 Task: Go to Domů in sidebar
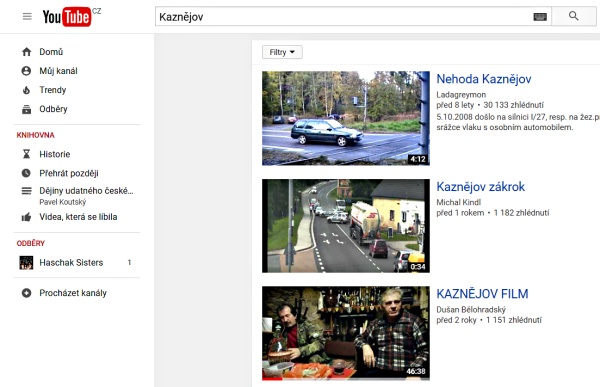pyautogui.click(x=51, y=52)
